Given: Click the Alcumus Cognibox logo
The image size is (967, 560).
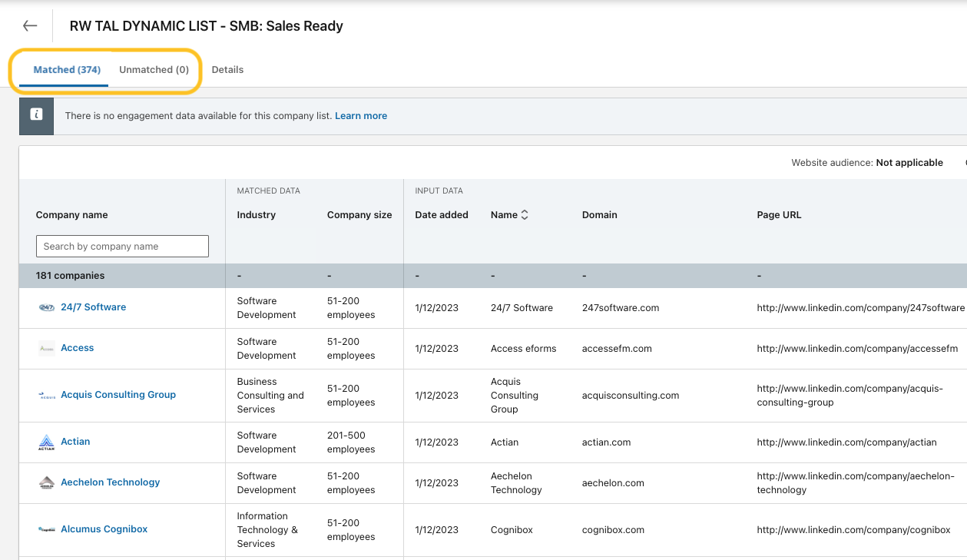Looking at the screenshot, I should 47,529.
